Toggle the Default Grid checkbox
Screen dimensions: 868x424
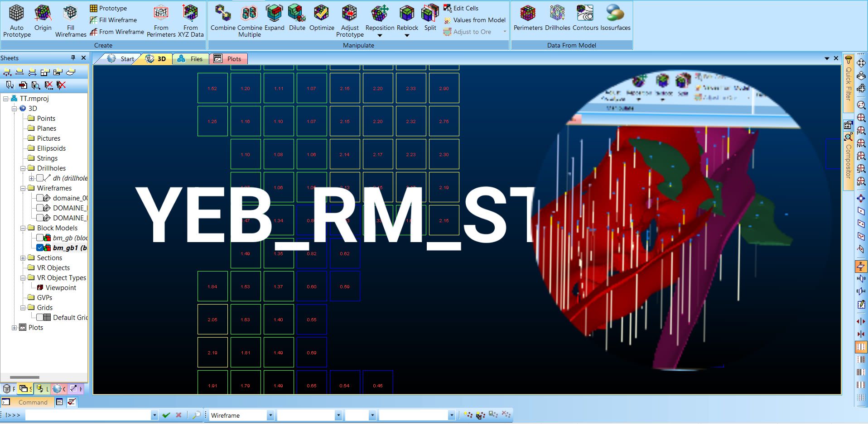click(x=40, y=317)
